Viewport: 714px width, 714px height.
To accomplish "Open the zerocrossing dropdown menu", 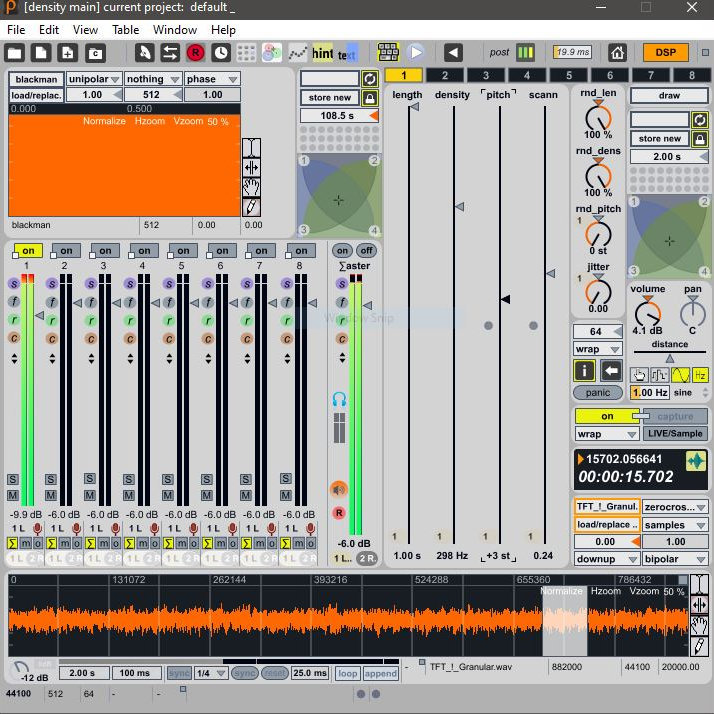I will pyautogui.click(x=675, y=507).
